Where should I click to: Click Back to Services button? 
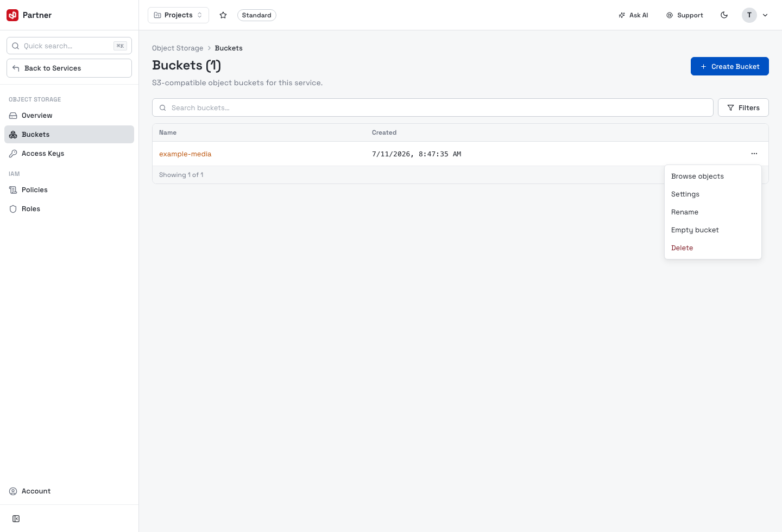pyautogui.click(x=69, y=68)
